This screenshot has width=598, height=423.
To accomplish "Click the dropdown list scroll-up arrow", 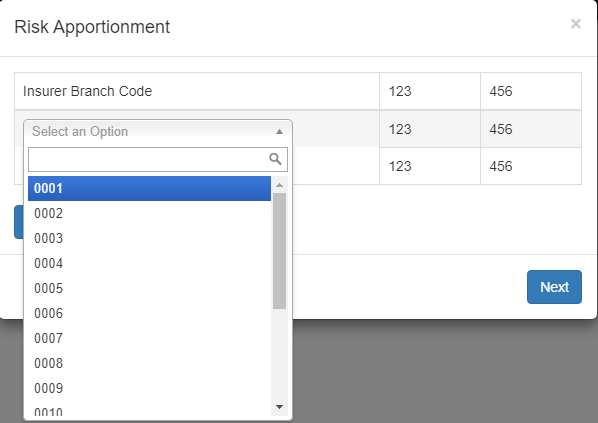I will pos(280,185).
